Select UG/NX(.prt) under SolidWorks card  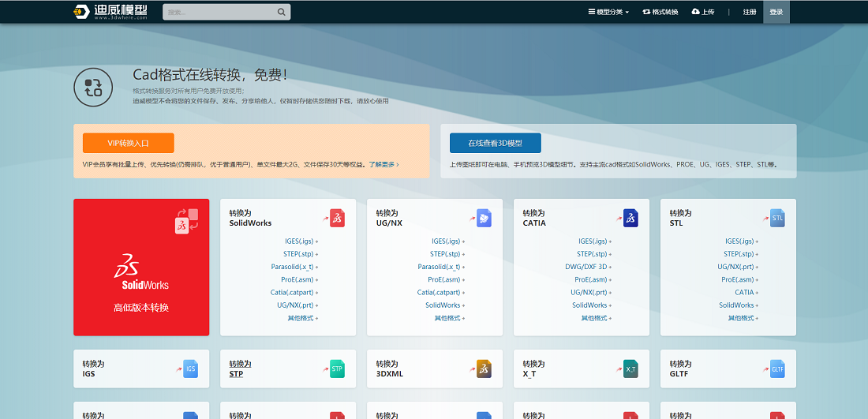tap(297, 305)
